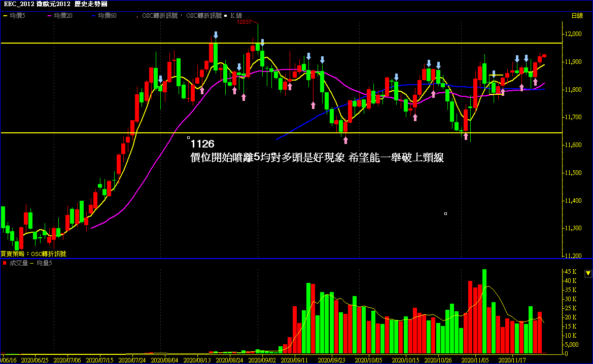593x364 pixels.
Task: Click the 30 K volume axis label
Action: [x=571, y=299]
